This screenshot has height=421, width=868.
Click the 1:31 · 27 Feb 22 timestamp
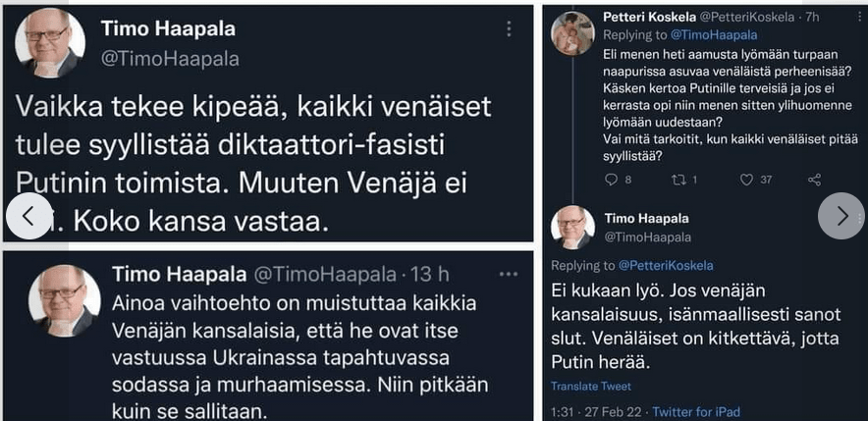click(596, 412)
